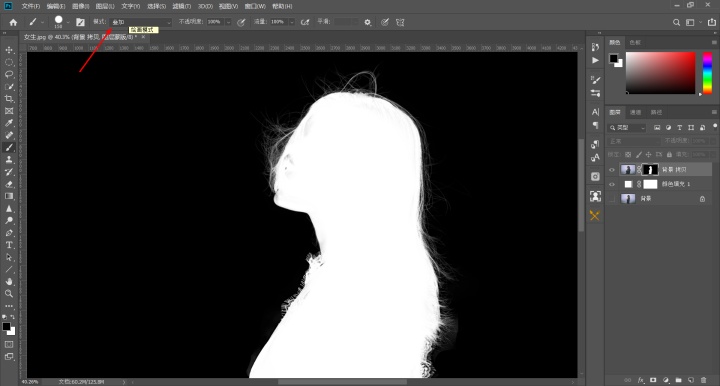Select the History Brush tool

coord(9,172)
